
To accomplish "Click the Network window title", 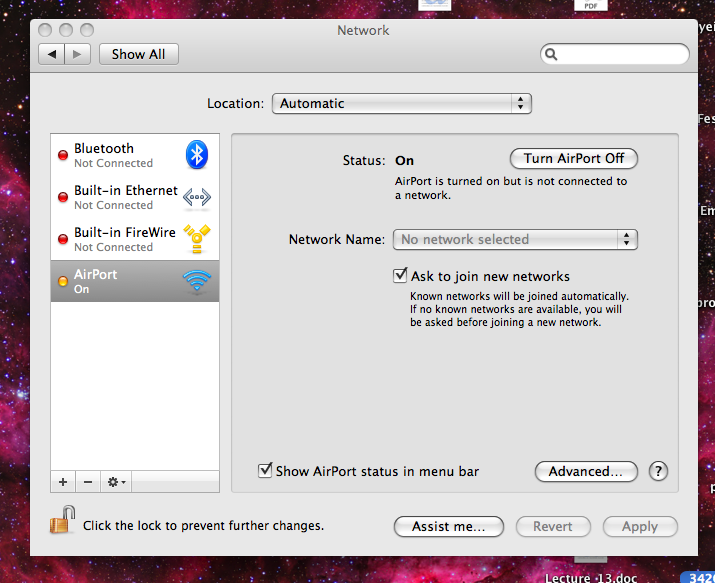I will point(363,31).
